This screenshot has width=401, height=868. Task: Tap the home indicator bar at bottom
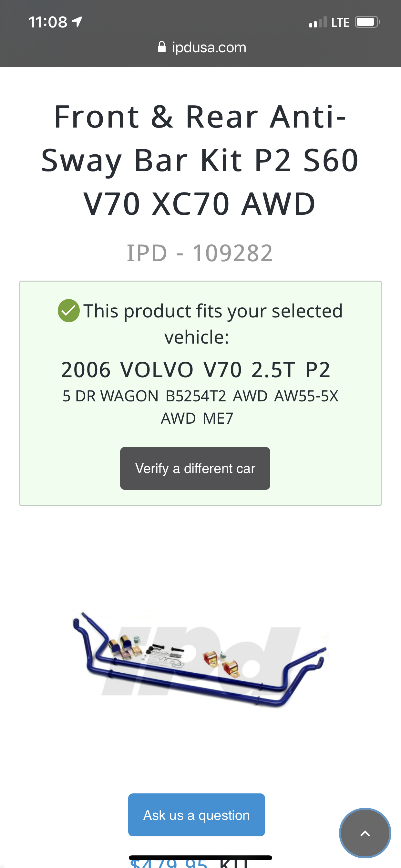point(200,858)
